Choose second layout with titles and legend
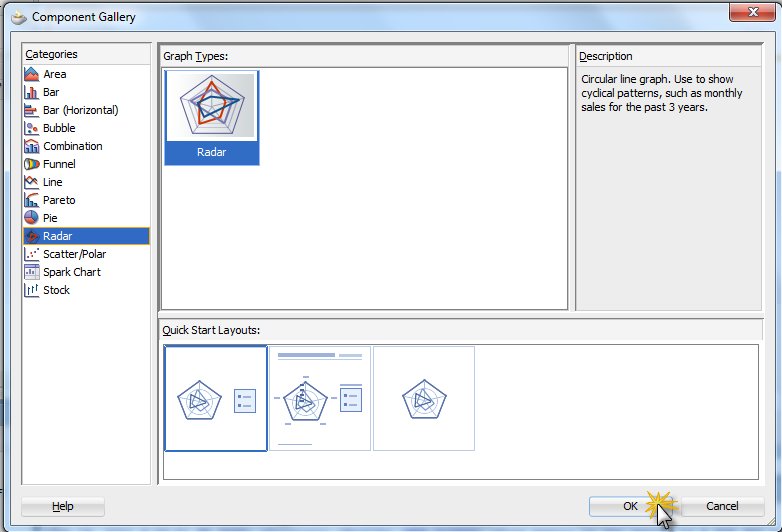782x532 pixels. [x=319, y=399]
